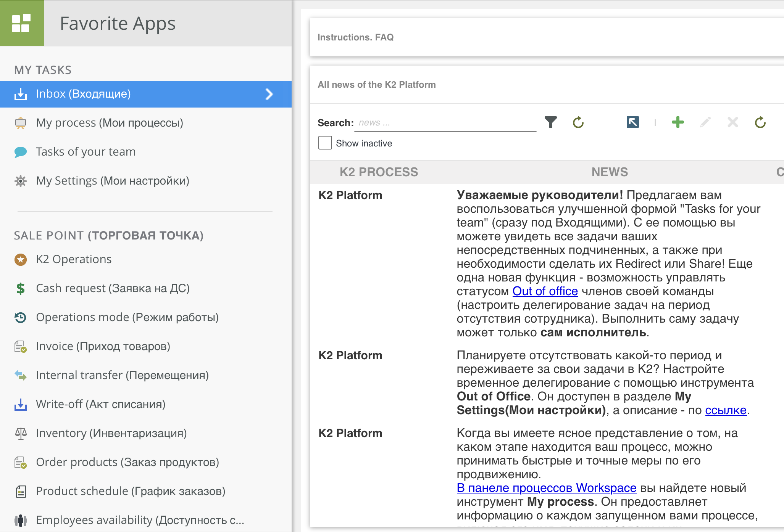
Task: Click the K2 PROCESS column header
Action: (x=379, y=172)
